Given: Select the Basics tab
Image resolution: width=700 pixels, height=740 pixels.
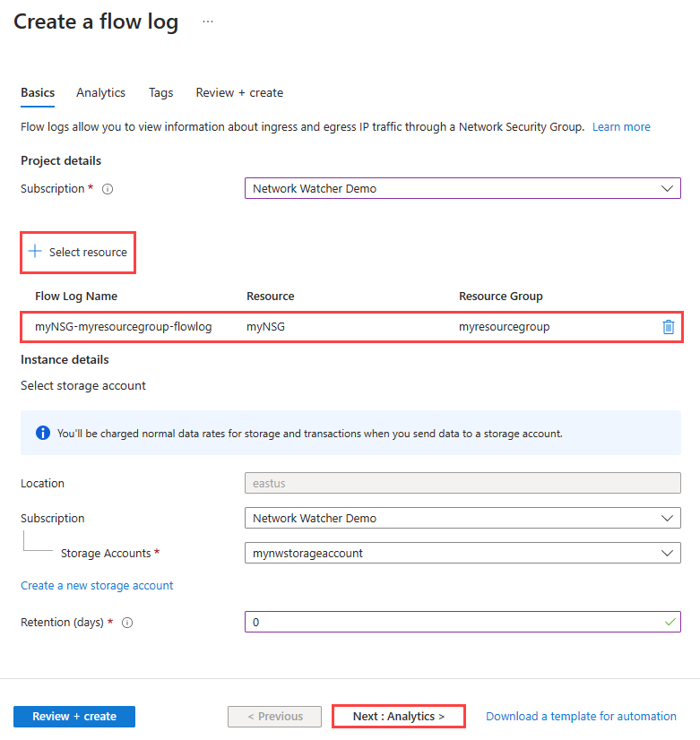Looking at the screenshot, I should click(38, 93).
